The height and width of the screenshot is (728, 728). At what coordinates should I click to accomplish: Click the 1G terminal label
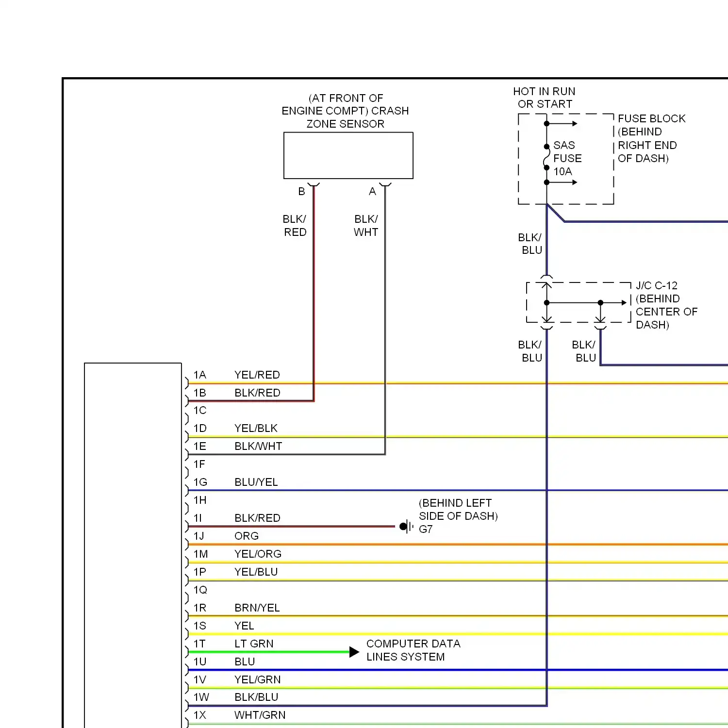click(200, 482)
